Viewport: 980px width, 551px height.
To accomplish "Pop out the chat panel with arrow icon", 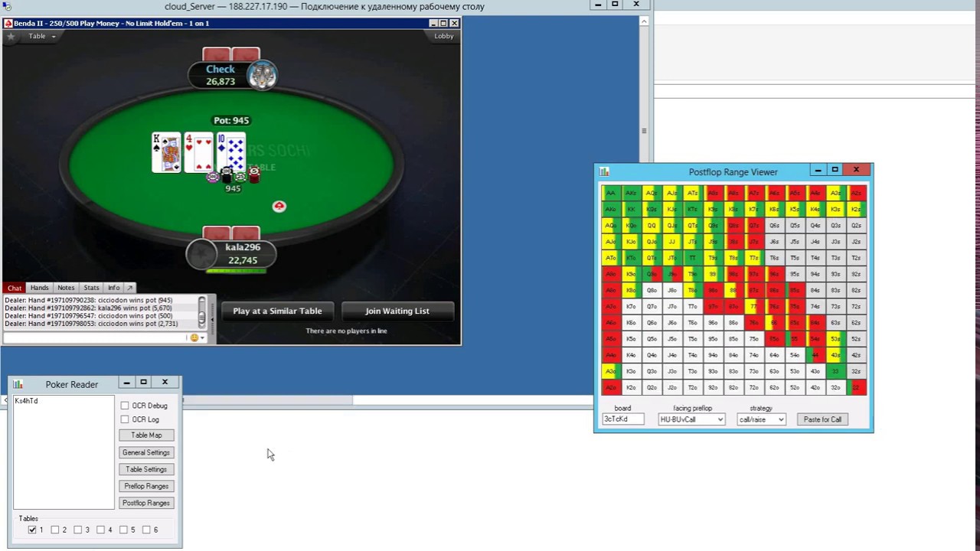I will (129, 288).
